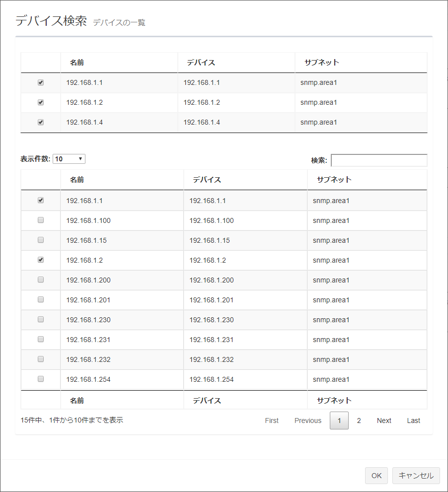Sort lower table by サブネット column header
Image resolution: width=448 pixels, height=492 pixels.
pos(334,180)
